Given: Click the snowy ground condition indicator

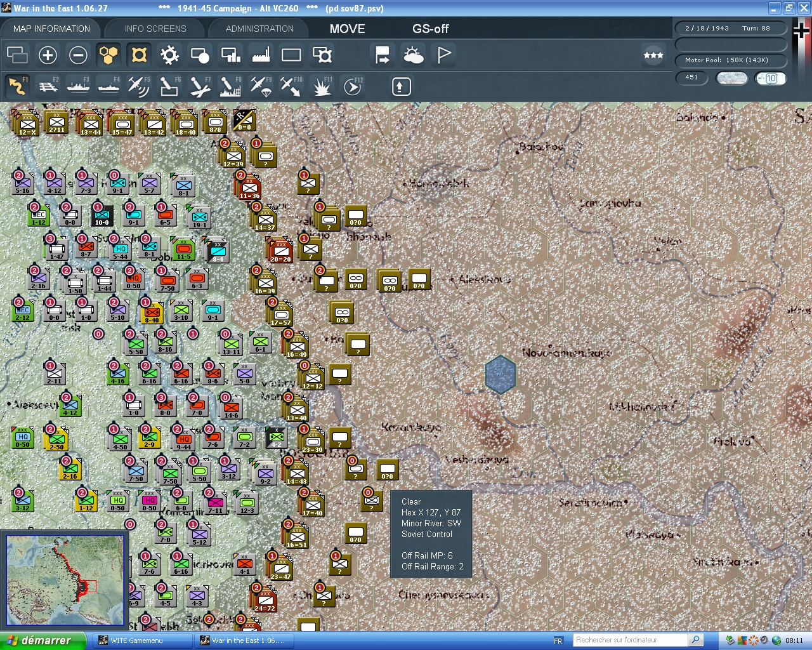Looking at the screenshot, I should [731, 78].
